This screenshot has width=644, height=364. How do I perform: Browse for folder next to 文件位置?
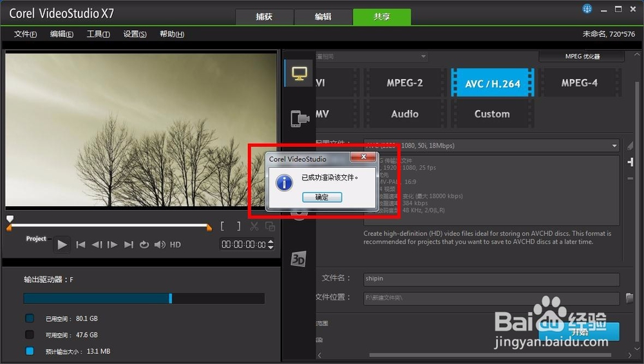pos(629,298)
